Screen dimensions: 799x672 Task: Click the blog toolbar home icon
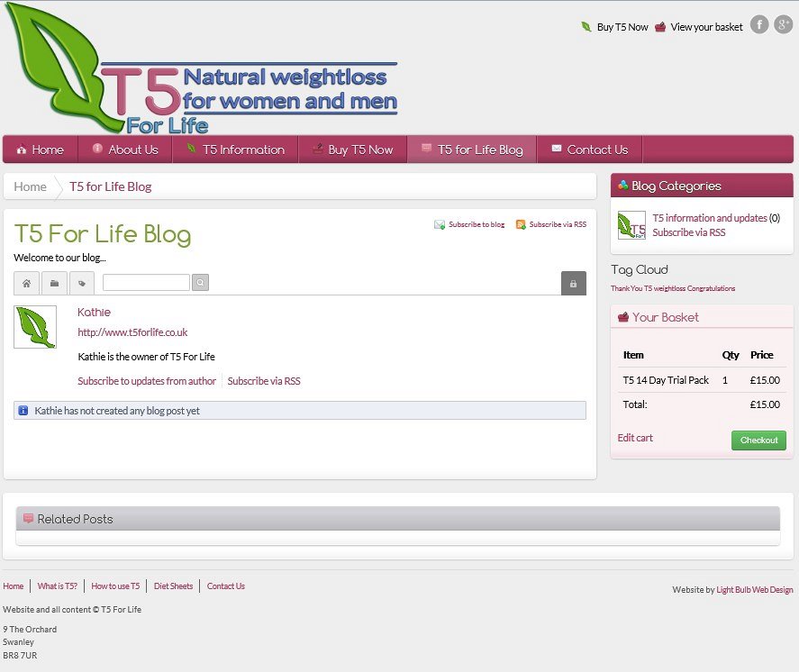coord(26,283)
